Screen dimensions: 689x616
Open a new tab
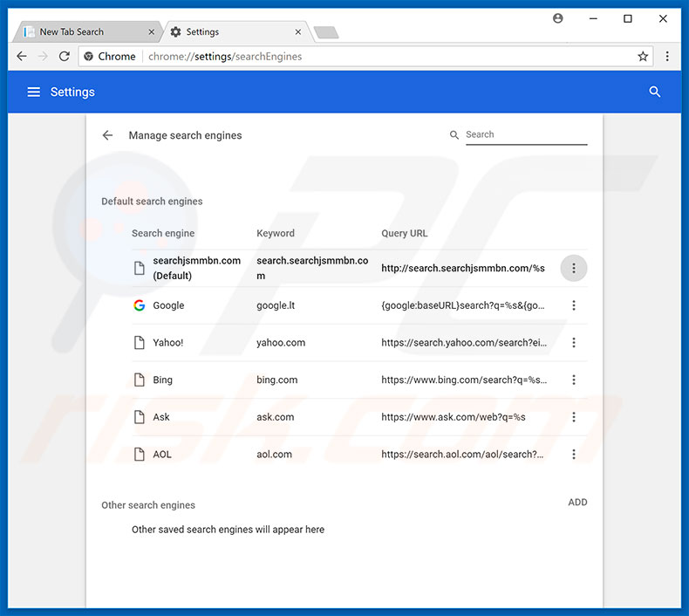pyautogui.click(x=326, y=32)
